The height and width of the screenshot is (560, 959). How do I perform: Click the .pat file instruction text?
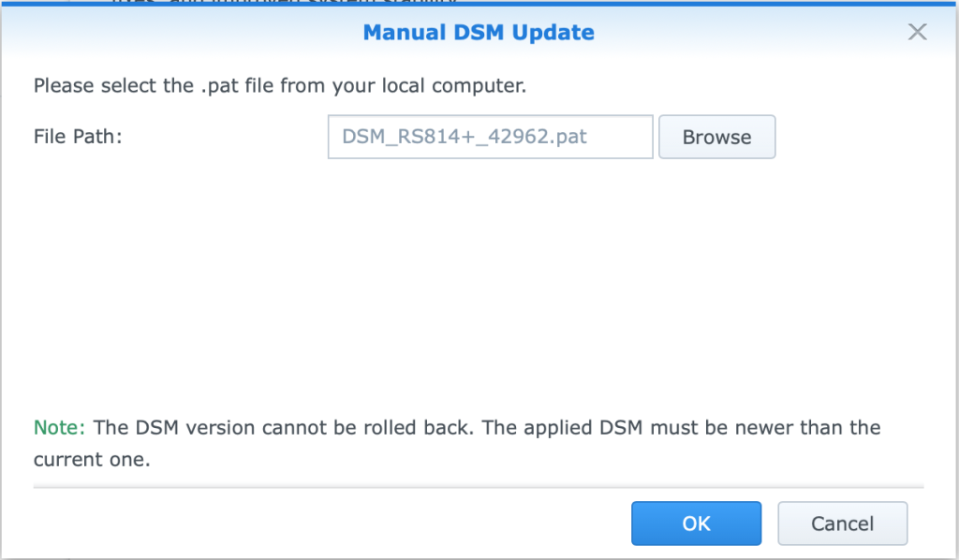coord(280,85)
